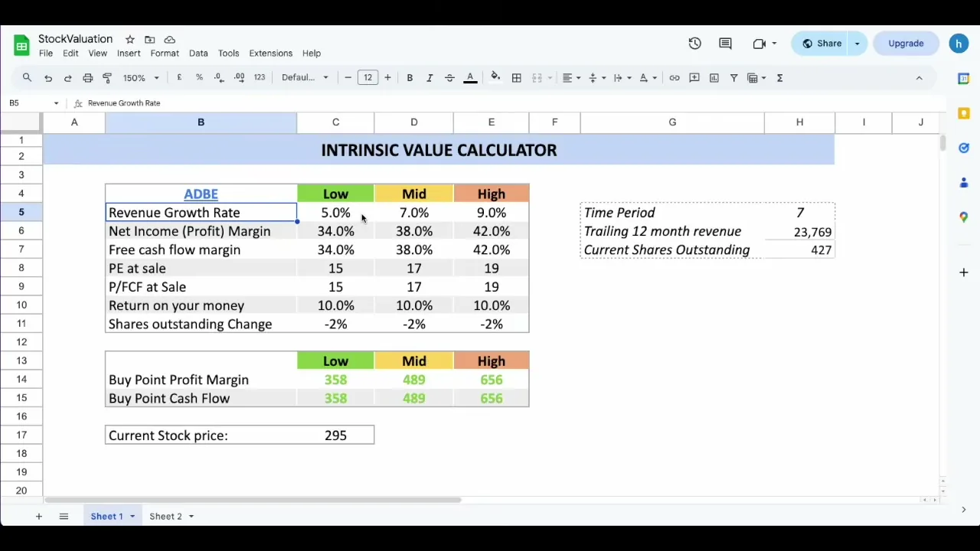Image resolution: width=980 pixels, height=551 pixels.
Task: Open Contacts in the side panel
Action: pyautogui.click(x=964, y=182)
